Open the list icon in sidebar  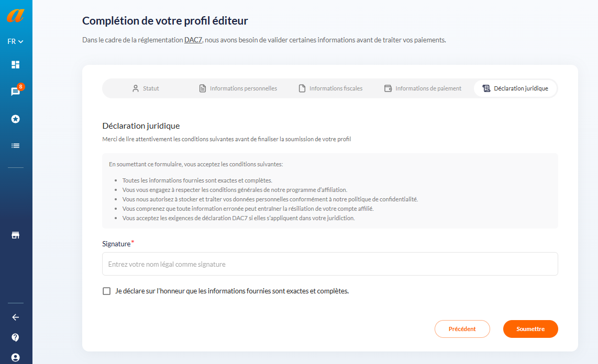15,146
